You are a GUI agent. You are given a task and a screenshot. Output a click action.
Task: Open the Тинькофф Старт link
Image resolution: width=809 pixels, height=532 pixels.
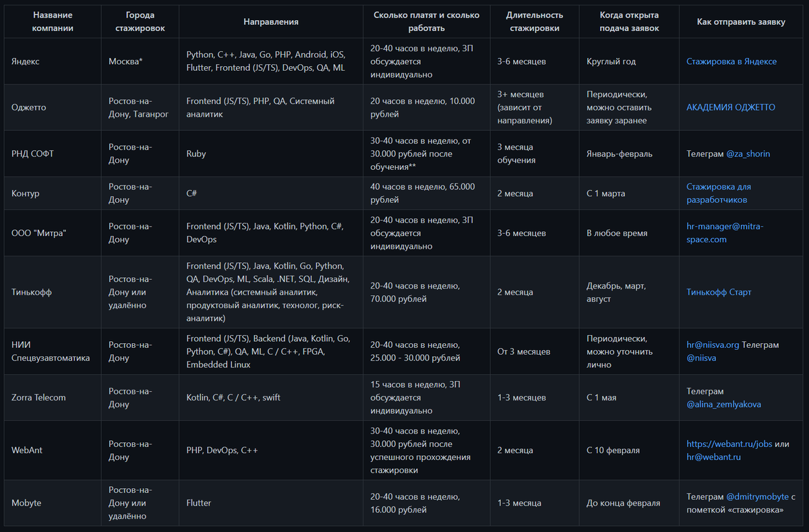(x=719, y=292)
